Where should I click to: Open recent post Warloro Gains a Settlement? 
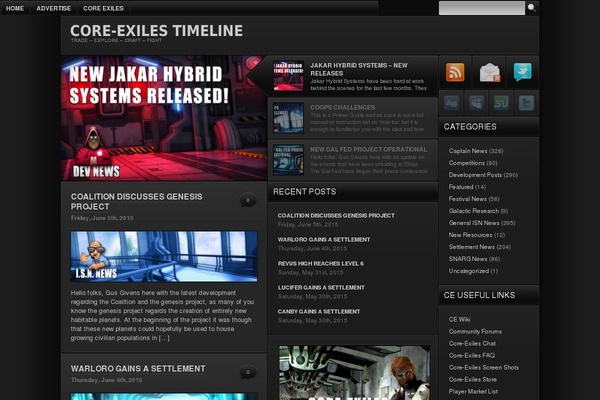324,240
